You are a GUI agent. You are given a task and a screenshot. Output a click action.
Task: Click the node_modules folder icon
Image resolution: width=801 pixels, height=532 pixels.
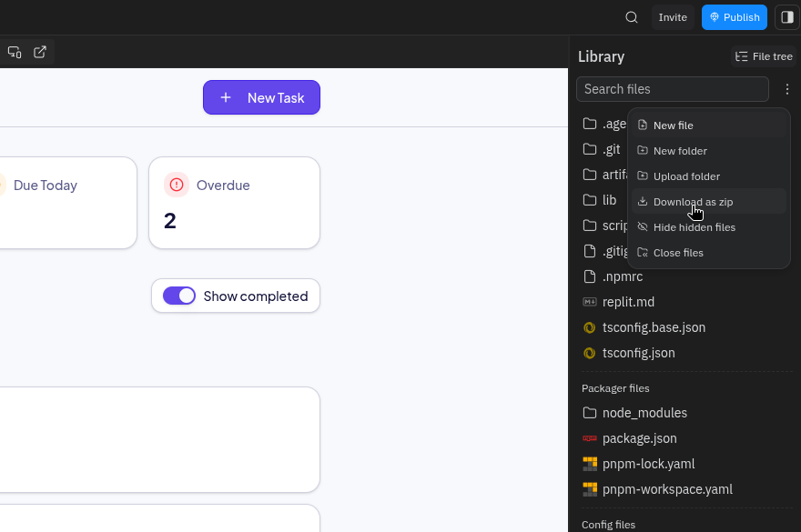tap(590, 413)
